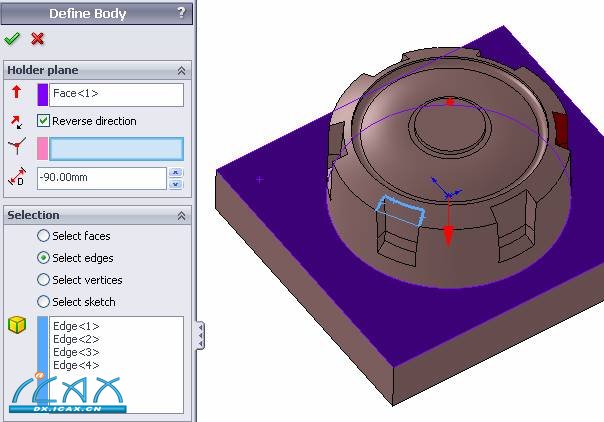This screenshot has width=604, height=422.
Task: Choose Select faces radio option
Action: pyautogui.click(x=43, y=236)
